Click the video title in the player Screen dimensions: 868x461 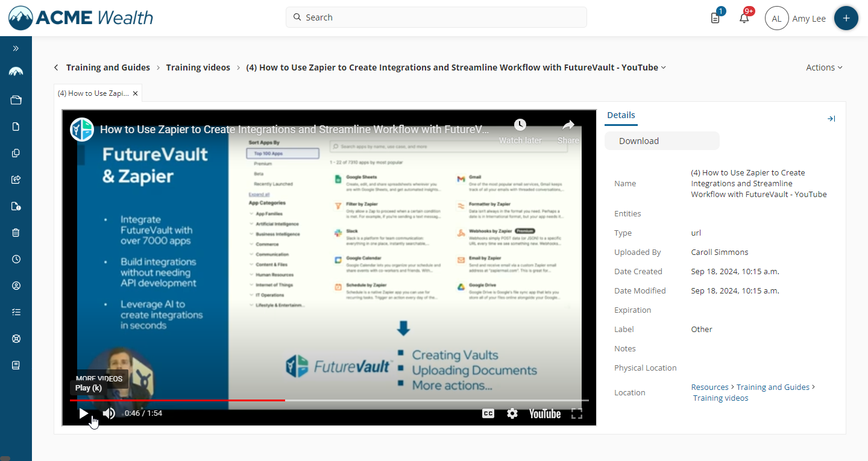295,130
